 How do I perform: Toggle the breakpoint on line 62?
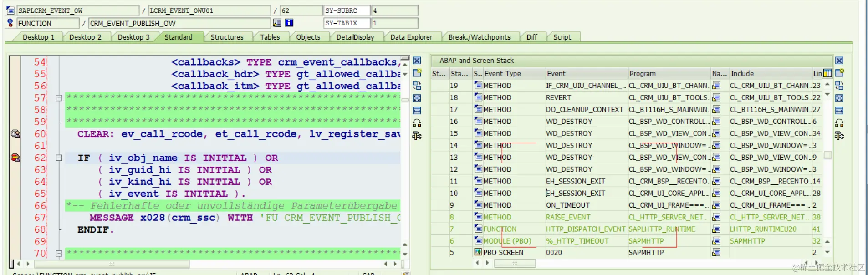coord(15,158)
